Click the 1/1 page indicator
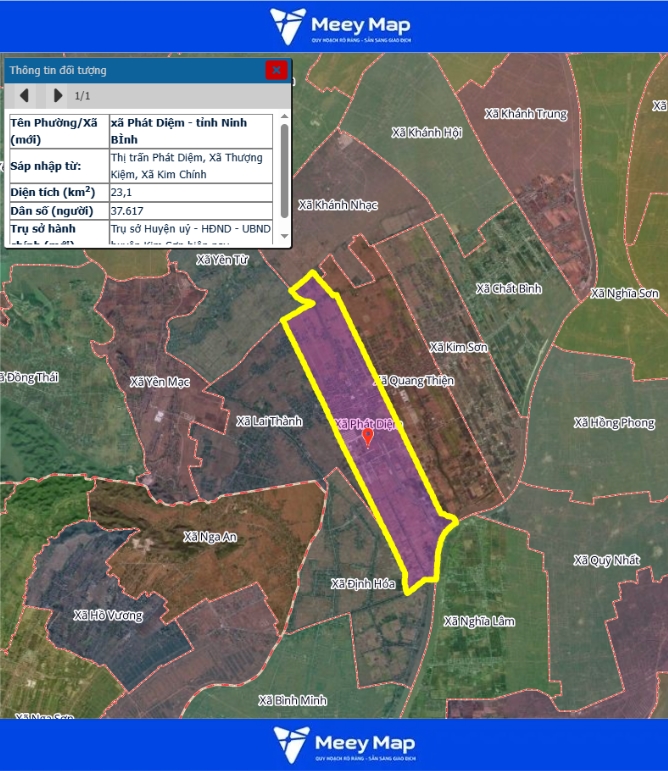Image resolution: width=668 pixels, height=771 pixels. click(x=83, y=96)
